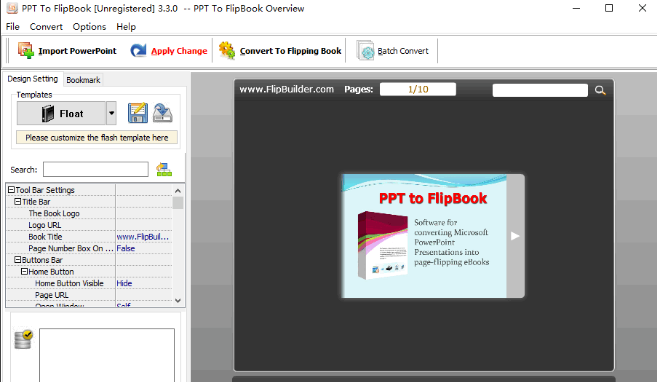Click 'Please customize the flash template here' notice
Screen dimensions: 657x382
click(97, 137)
